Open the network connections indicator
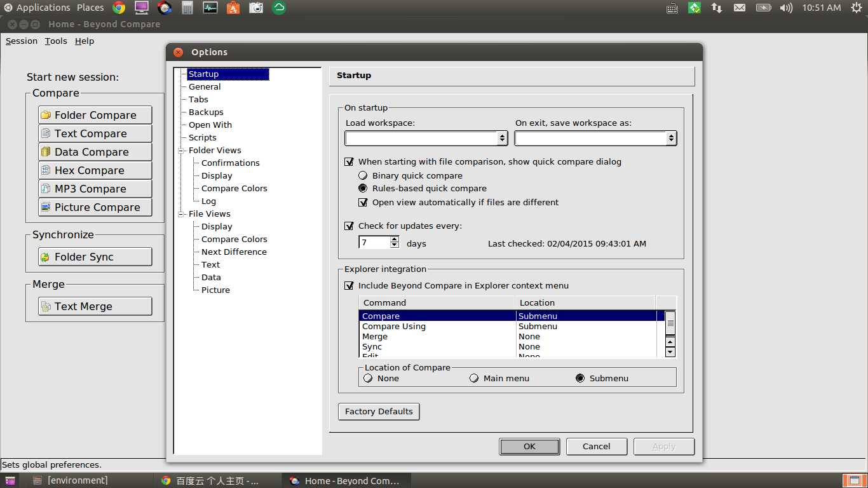Viewport: 868px width, 488px height. click(717, 8)
